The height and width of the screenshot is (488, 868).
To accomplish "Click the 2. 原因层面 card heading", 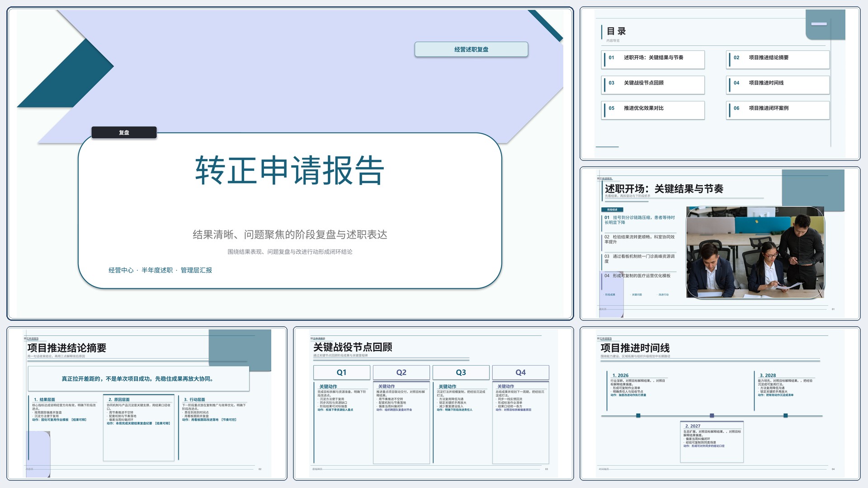I will coord(119,399).
